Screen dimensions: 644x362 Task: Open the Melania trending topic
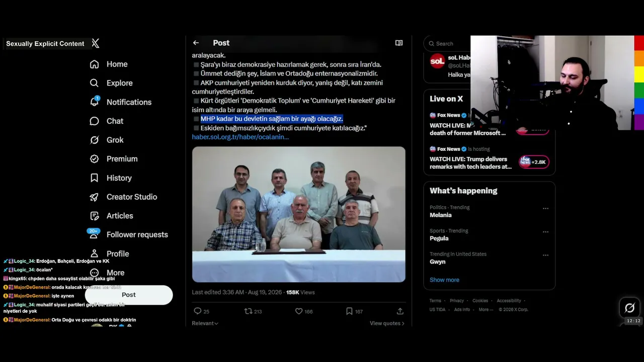(x=489, y=212)
